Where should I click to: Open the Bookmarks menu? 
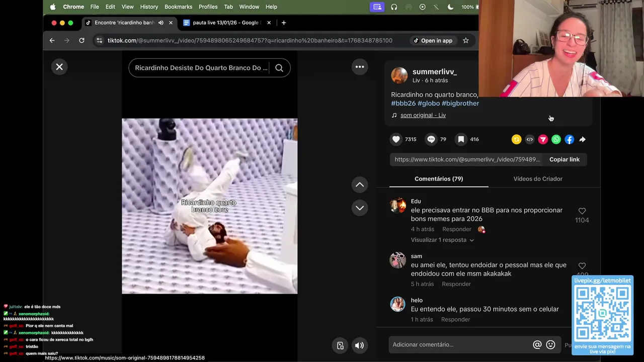[x=178, y=7]
